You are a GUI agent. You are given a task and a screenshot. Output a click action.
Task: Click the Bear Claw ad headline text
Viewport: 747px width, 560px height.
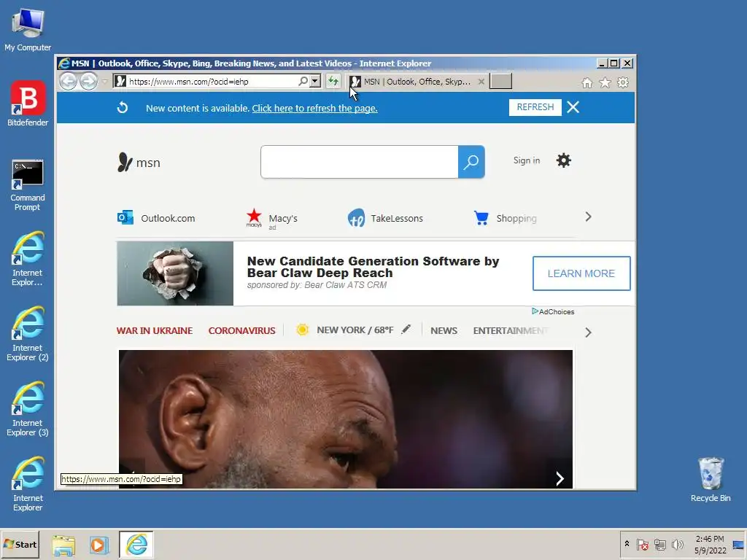(x=373, y=267)
